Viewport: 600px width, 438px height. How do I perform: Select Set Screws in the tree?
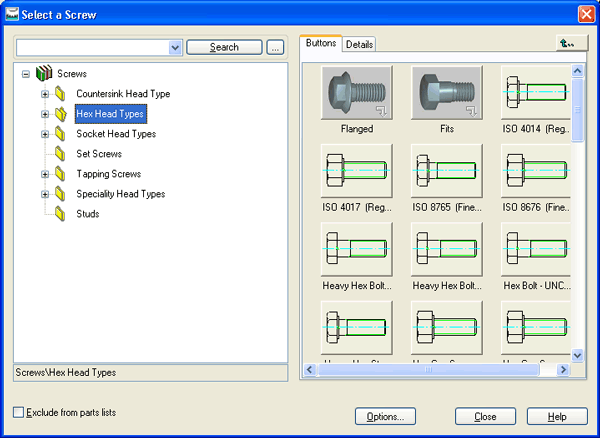(99, 154)
